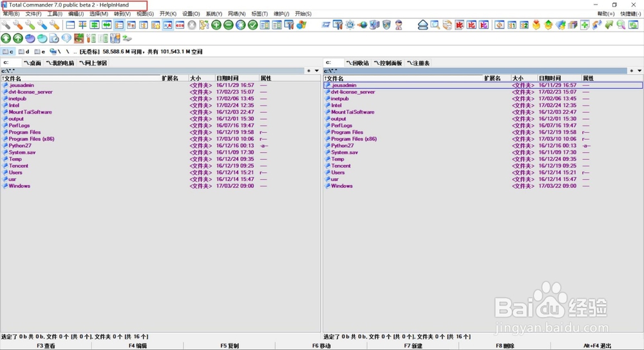Click the red 'exe' programs filter icon

(x=180, y=25)
